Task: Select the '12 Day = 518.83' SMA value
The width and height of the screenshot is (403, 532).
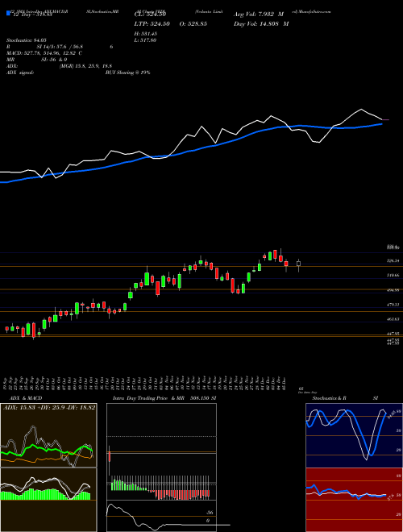Action: (31, 15)
